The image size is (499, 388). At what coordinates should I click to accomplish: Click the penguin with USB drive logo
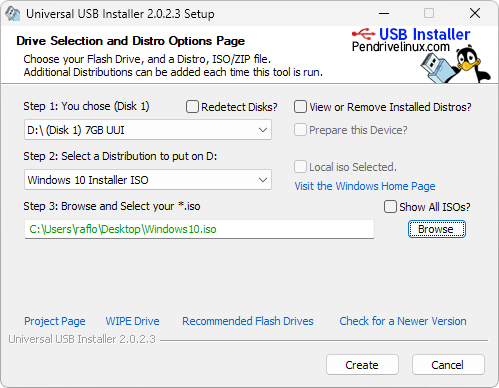[x=455, y=64]
